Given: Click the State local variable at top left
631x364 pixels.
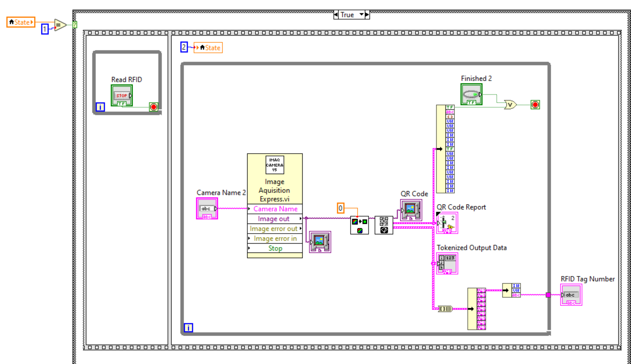Looking at the screenshot, I should [21, 22].
